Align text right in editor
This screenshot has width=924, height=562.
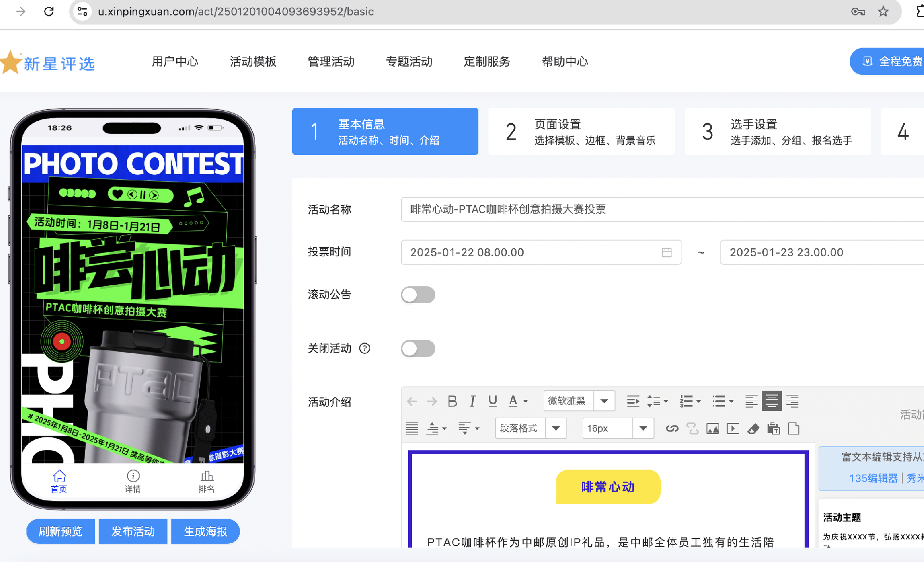tap(792, 401)
